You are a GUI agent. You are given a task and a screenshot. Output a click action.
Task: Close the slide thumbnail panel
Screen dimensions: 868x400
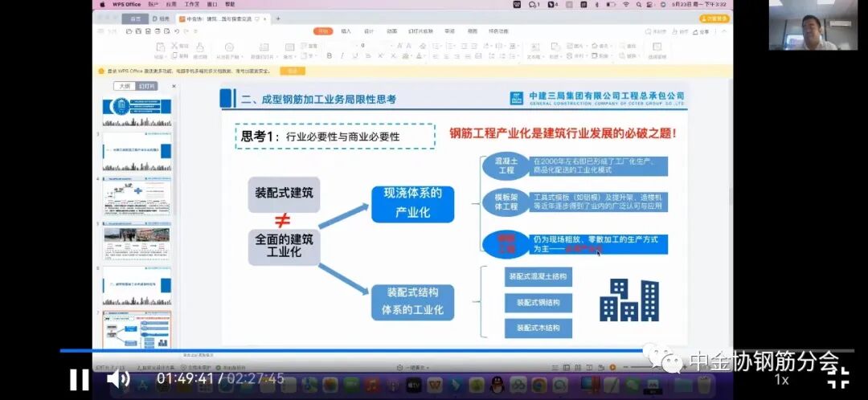click(174, 86)
